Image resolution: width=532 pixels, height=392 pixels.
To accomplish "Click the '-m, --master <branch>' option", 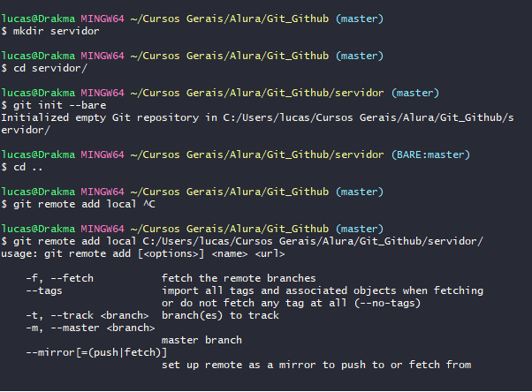I will pyautogui.click(x=90, y=328).
